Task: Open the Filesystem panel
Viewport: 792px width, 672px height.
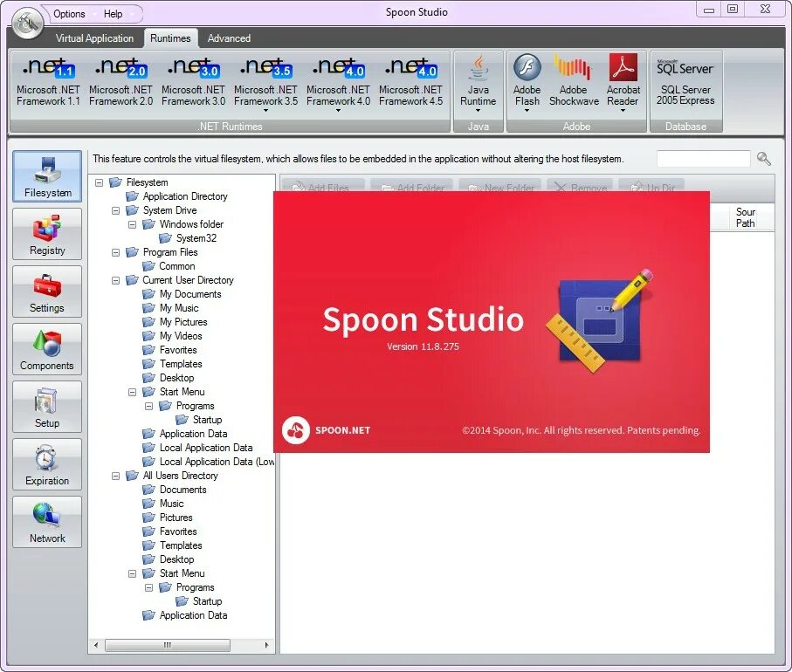Action: pyautogui.click(x=47, y=176)
